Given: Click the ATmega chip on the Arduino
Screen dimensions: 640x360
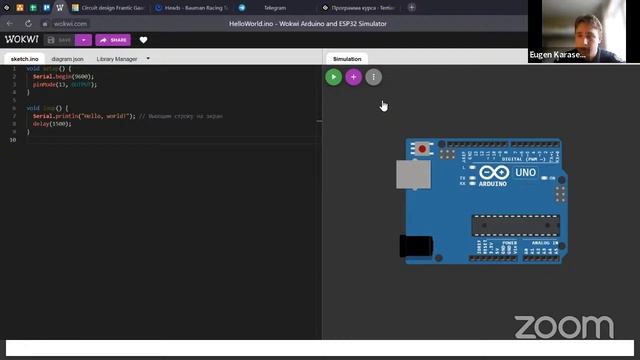Looking at the screenshot, I should 516,226.
